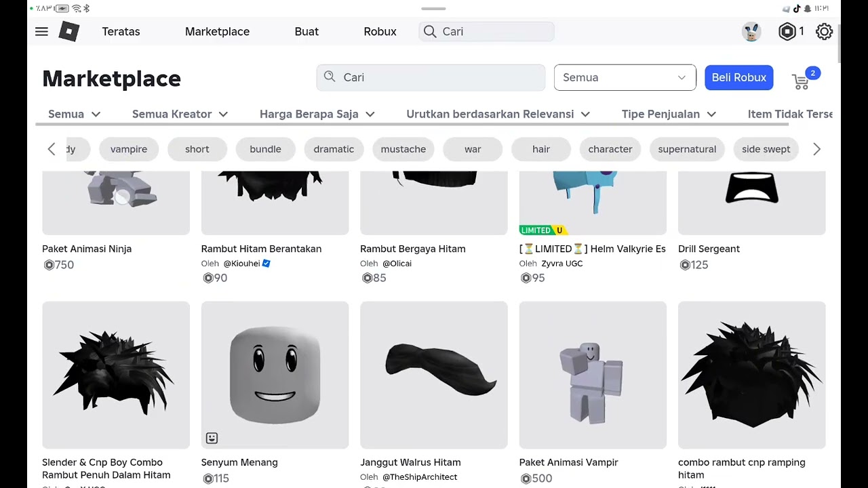This screenshot has width=868, height=488.
Task: Open Janggut Walrus Hitam item title
Action: (x=410, y=462)
